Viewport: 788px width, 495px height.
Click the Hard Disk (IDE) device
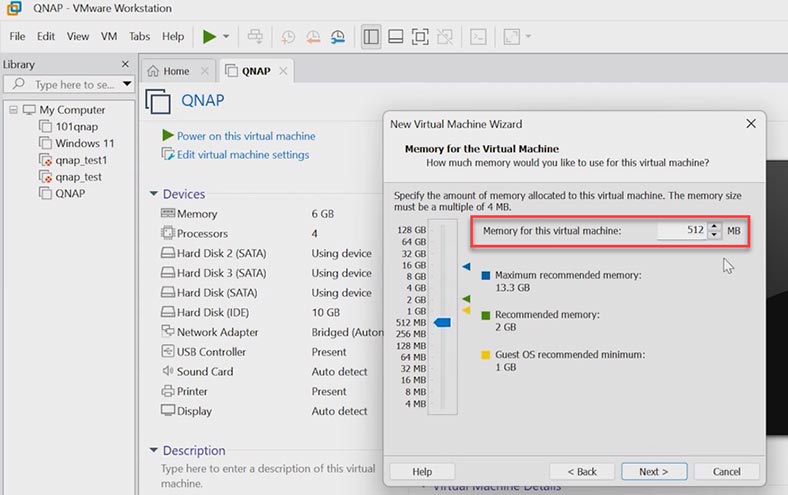coord(213,312)
